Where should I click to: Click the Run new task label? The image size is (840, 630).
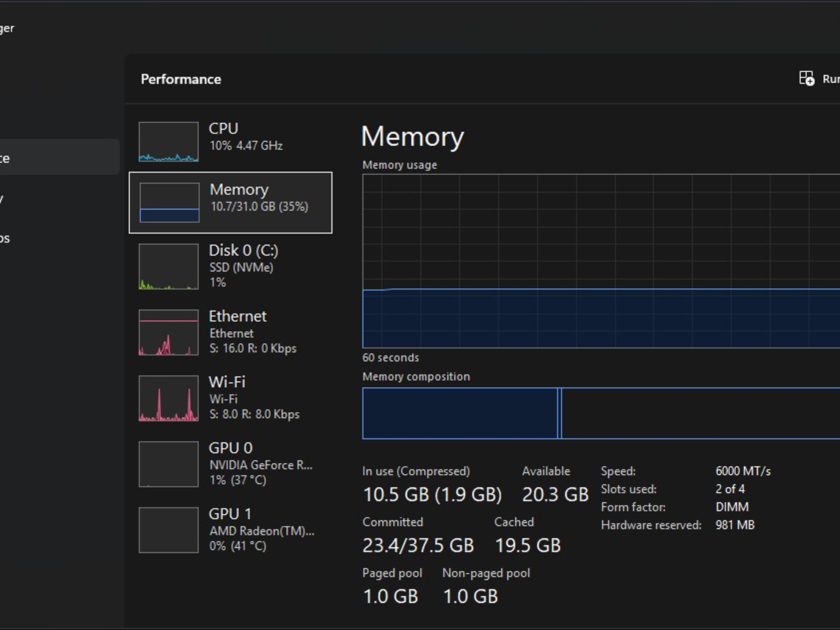pyautogui.click(x=831, y=79)
